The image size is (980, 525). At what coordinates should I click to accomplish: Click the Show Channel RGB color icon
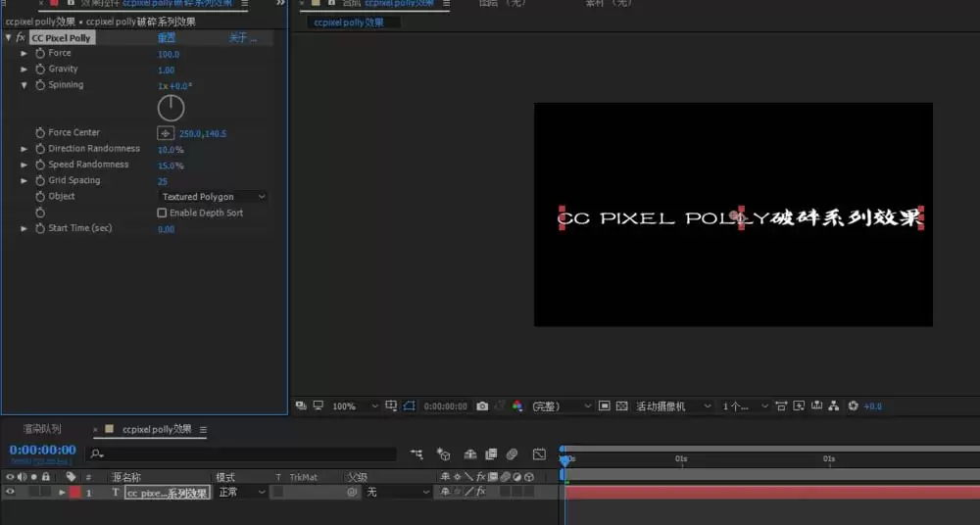(x=516, y=406)
